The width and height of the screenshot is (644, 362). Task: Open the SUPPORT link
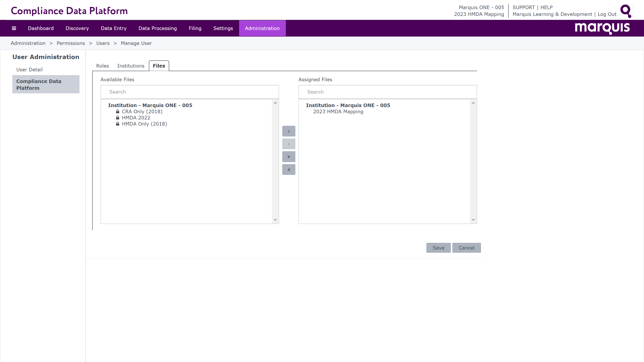(x=524, y=8)
